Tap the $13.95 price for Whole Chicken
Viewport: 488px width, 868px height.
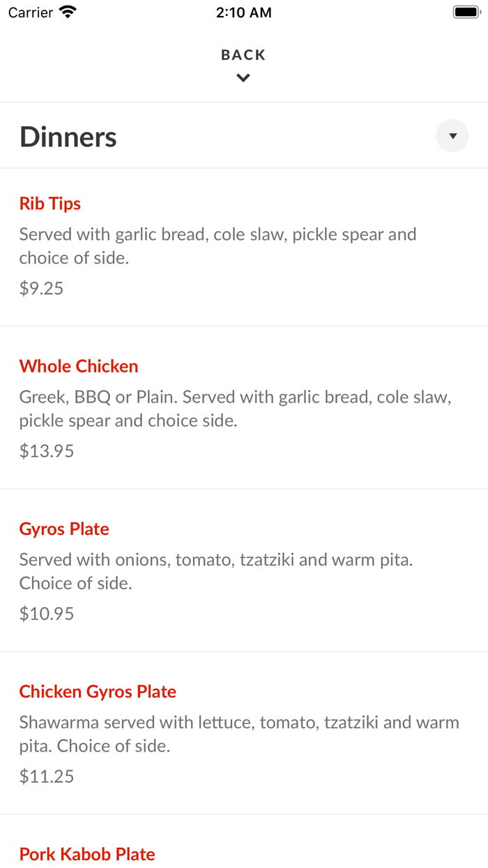(46, 451)
